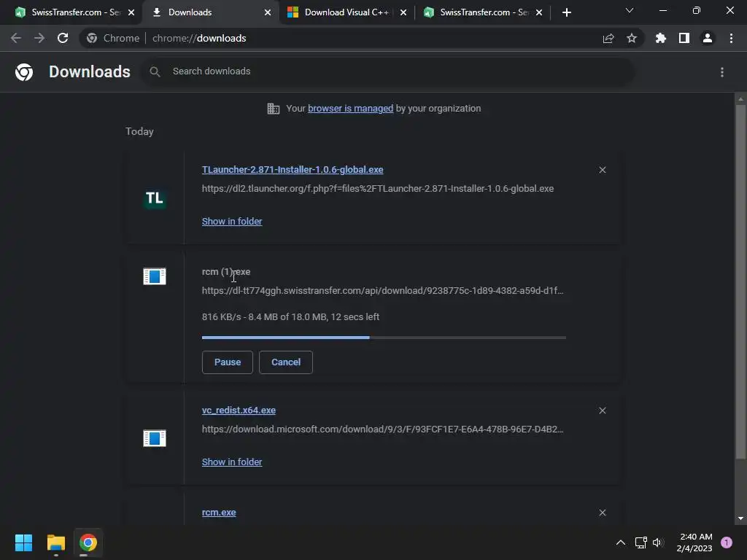Screen dimensions: 747x560
Task: Click the rcm (1).exe download progress bar
Action: [x=384, y=338]
